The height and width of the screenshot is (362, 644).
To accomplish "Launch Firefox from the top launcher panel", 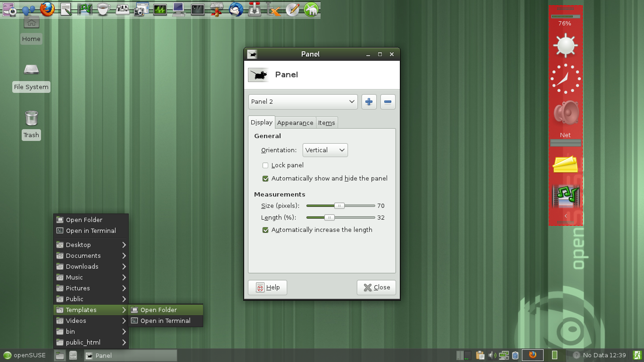I will pyautogui.click(x=47, y=9).
